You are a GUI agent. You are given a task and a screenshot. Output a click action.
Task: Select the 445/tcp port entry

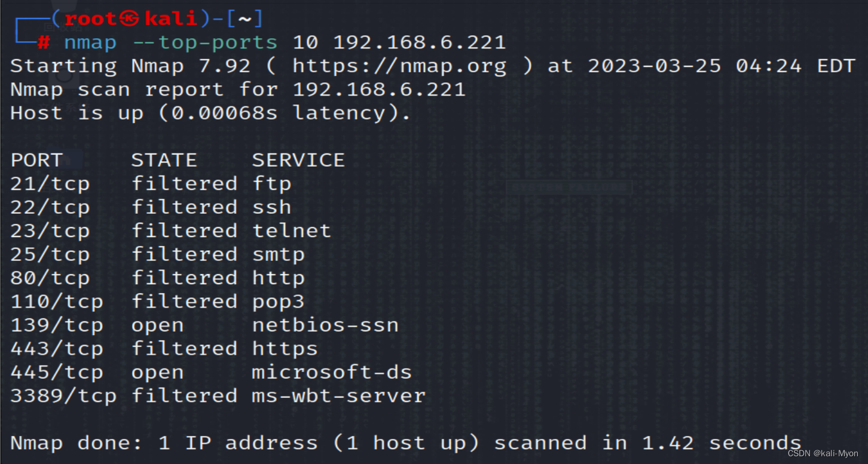pyautogui.click(x=57, y=373)
